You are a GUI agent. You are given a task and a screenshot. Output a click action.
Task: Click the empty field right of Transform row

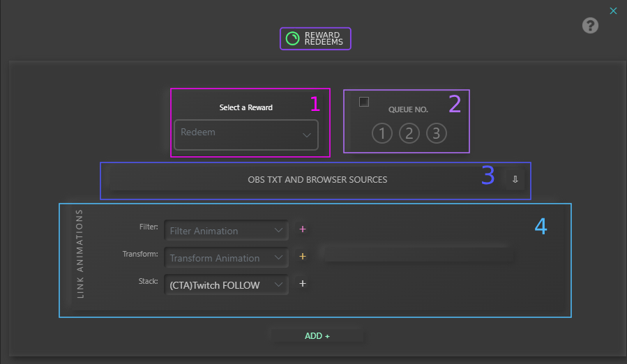coord(418,254)
